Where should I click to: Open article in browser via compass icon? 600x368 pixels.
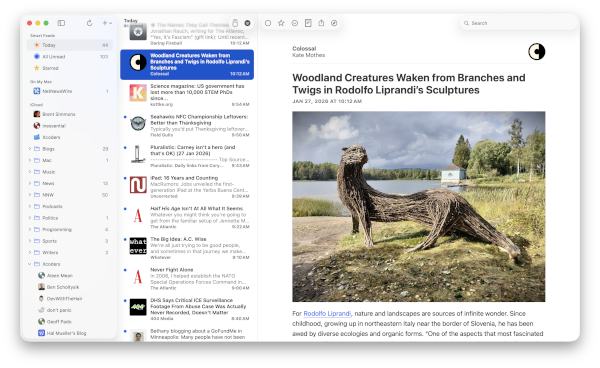pos(334,23)
